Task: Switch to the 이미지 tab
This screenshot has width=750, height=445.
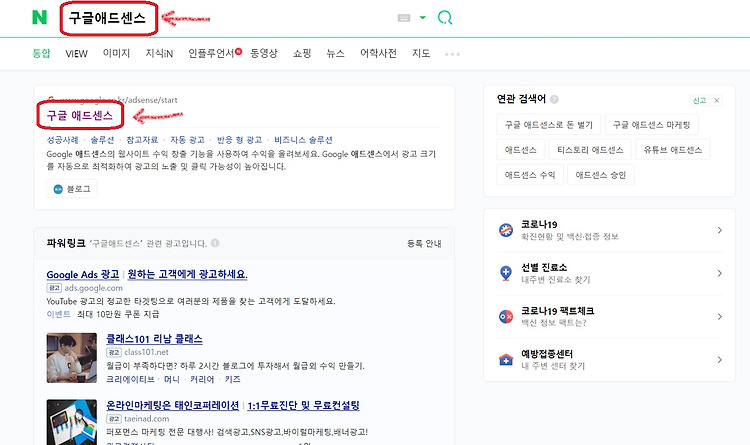Action: click(x=116, y=53)
